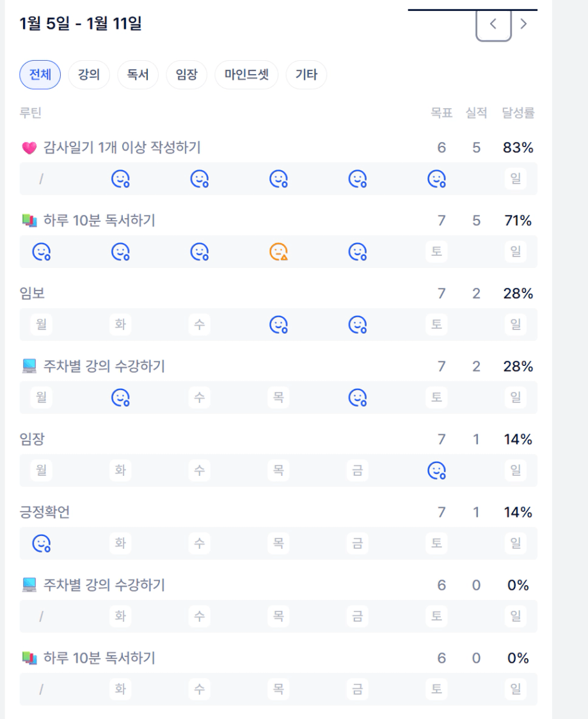
Task: Toggle 월 for the 임보 routine
Action: tap(42, 325)
